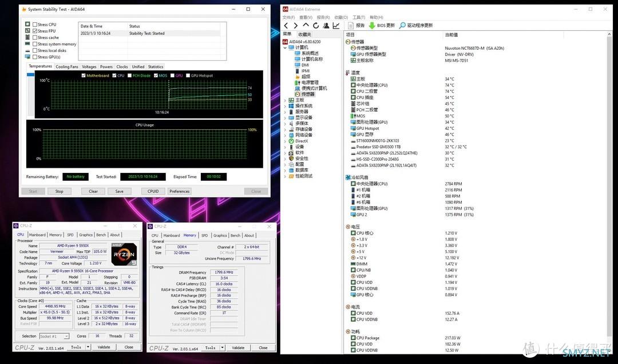
Task: Refresh the AIDA64 sensor page
Action: click(316, 26)
